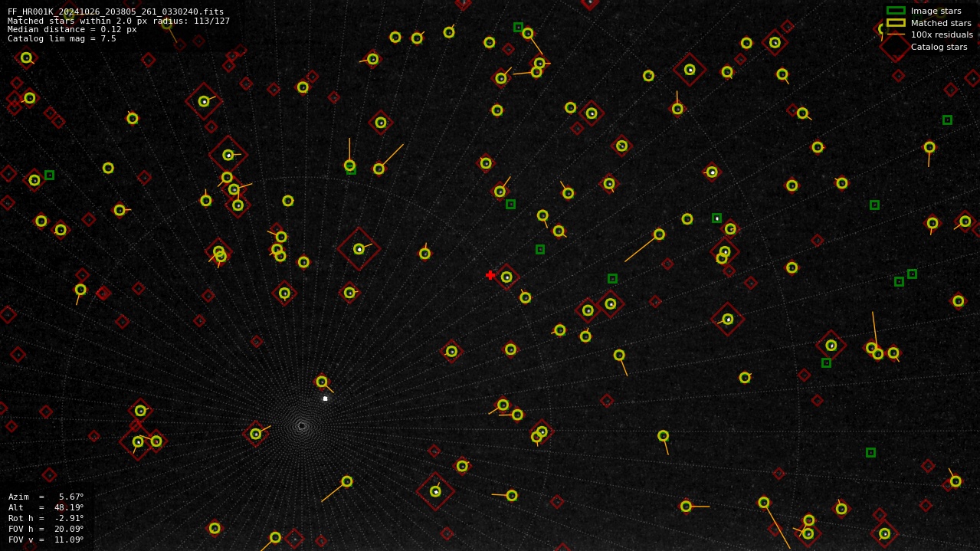Click the Azim = 5.67° readout
This screenshot has height=551, width=980.
coord(46,497)
